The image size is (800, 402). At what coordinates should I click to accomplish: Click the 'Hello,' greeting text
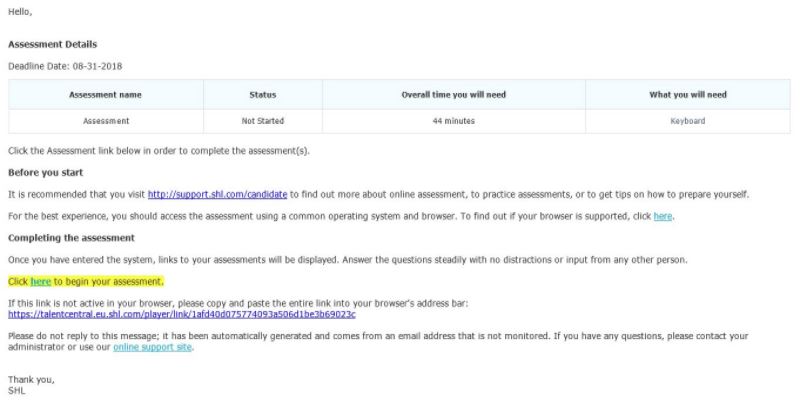(20, 12)
